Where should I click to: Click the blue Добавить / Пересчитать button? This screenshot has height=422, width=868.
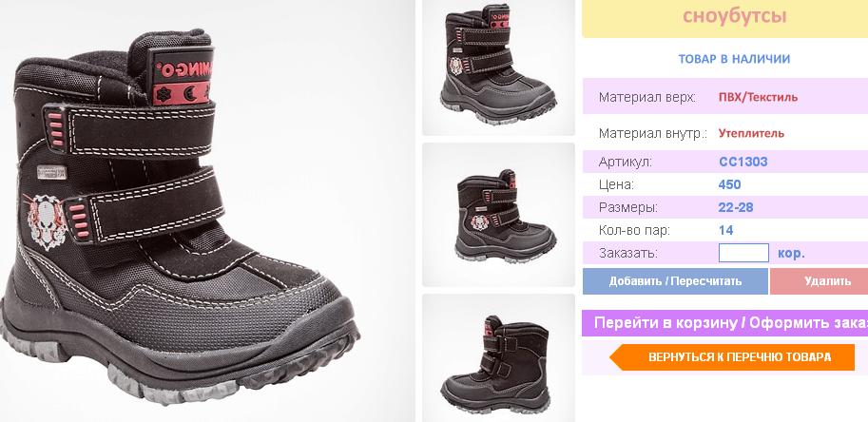click(x=675, y=281)
